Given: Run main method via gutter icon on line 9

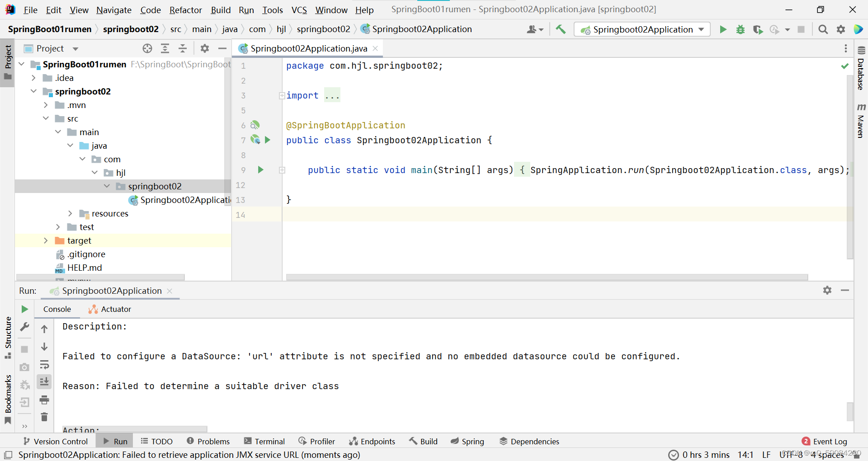Looking at the screenshot, I should (261, 170).
